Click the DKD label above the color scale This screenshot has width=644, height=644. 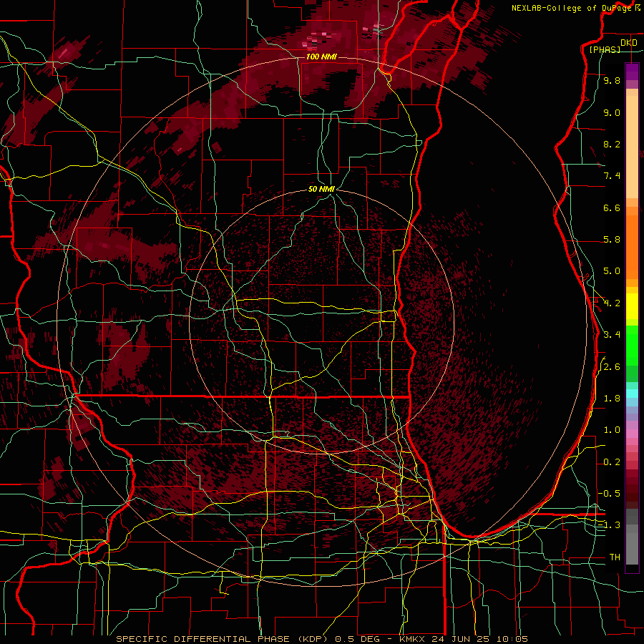tap(628, 42)
